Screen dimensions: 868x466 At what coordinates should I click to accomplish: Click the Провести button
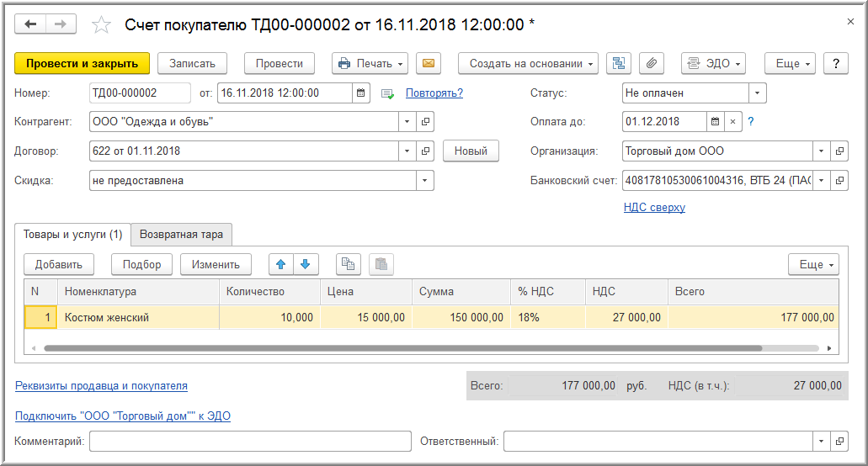tap(279, 64)
